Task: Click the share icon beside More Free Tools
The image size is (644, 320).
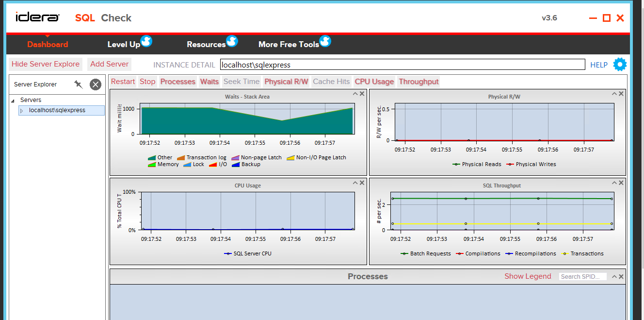Action: tap(325, 41)
